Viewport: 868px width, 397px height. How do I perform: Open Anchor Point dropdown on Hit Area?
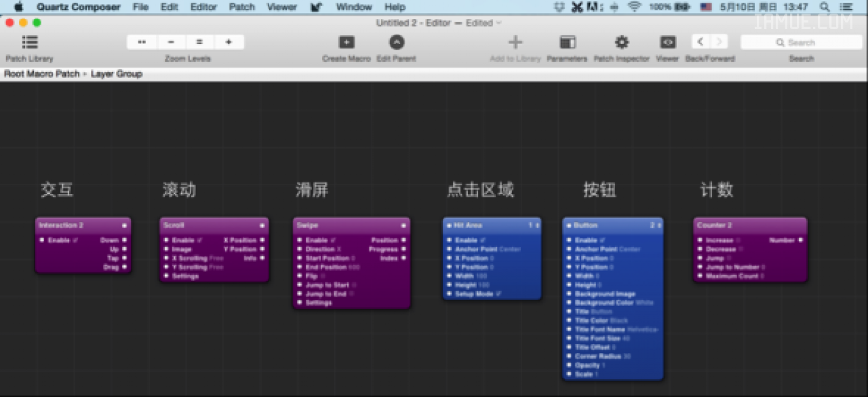(x=509, y=249)
